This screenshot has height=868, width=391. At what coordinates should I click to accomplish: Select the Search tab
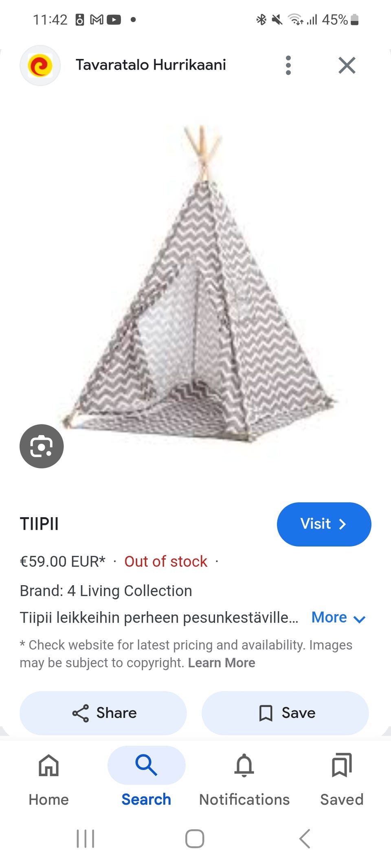tap(146, 779)
